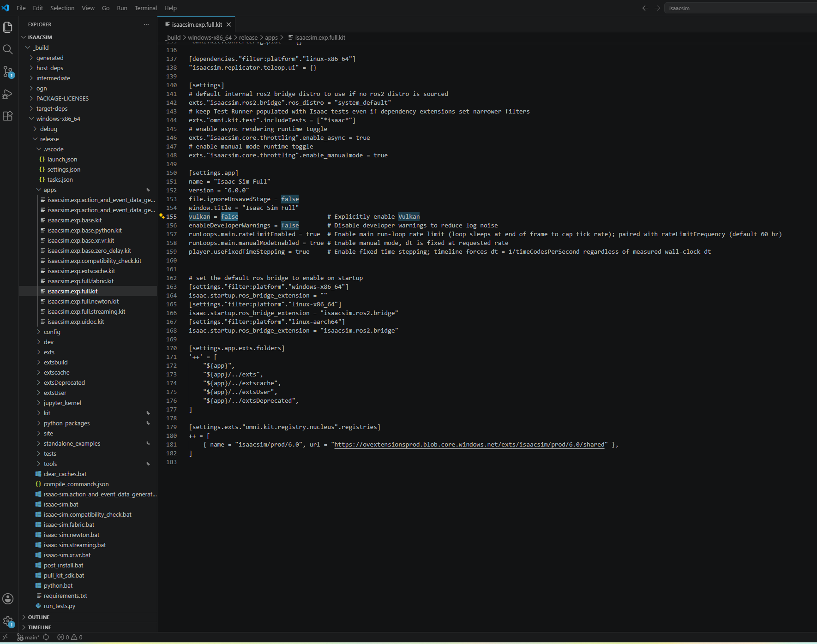
Task: Expand the OUTLINE section
Action: [39, 617]
